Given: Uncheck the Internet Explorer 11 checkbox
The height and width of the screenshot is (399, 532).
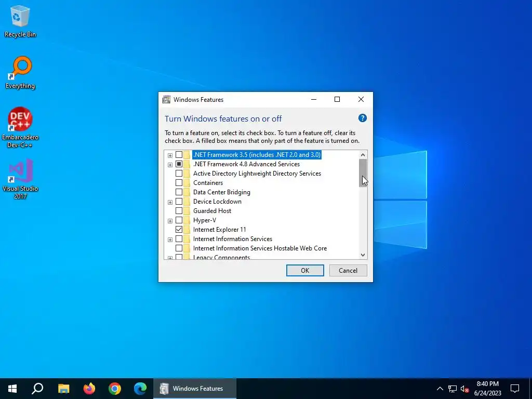Looking at the screenshot, I should point(179,230).
